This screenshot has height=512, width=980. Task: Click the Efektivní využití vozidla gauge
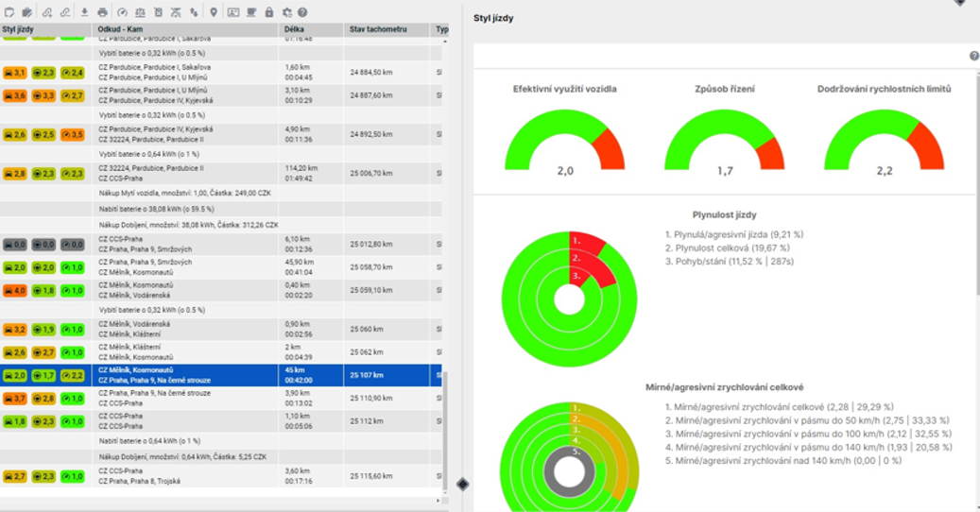click(x=565, y=140)
